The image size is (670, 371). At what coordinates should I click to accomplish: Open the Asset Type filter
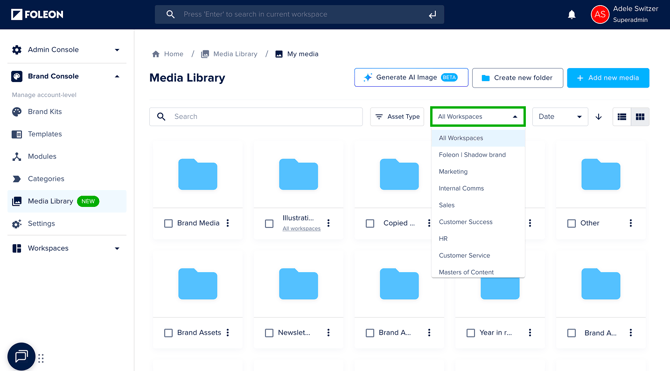397,117
